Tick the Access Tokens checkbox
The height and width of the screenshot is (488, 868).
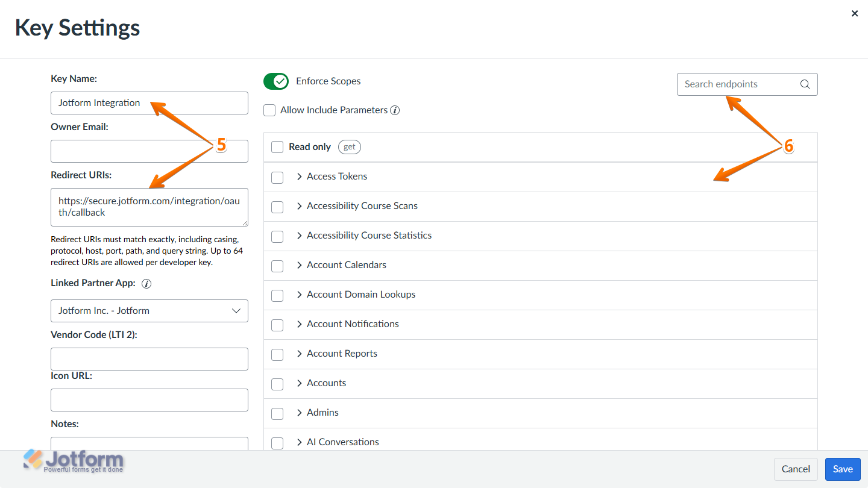pyautogui.click(x=277, y=177)
